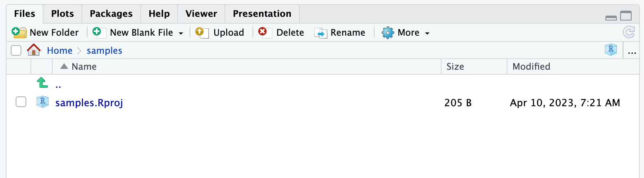This screenshot has height=178, width=644.
Task: Click the ellipsis browse folder button
Action: click(632, 51)
